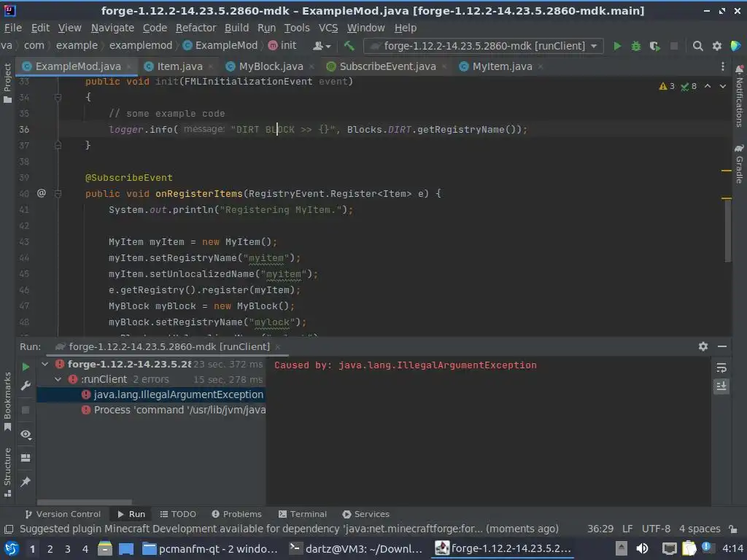Collapse :runClient node in Run tree
Image resolution: width=747 pixels, height=560 pixels.
pyautogui.click(x=58, y=379)
